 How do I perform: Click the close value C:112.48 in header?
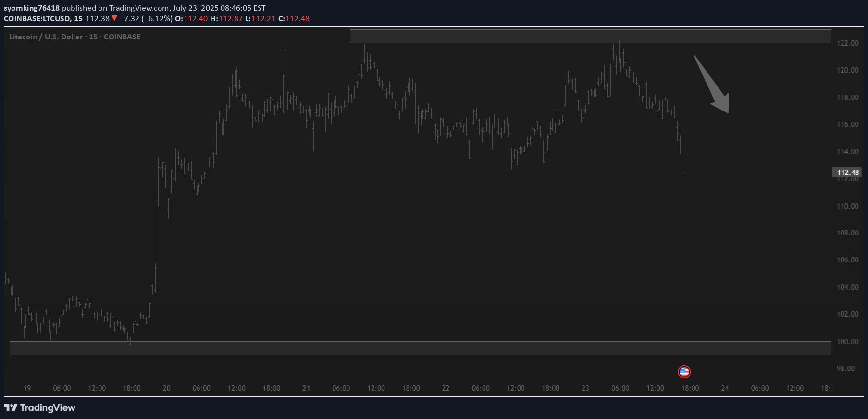(x=294, y=18)
